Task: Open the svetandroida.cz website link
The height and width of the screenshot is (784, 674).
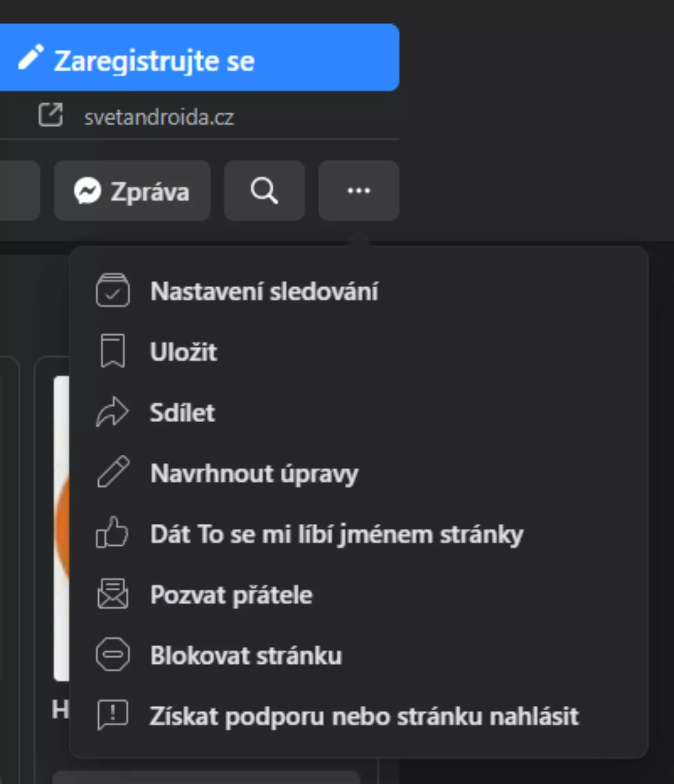Action: 159,117
